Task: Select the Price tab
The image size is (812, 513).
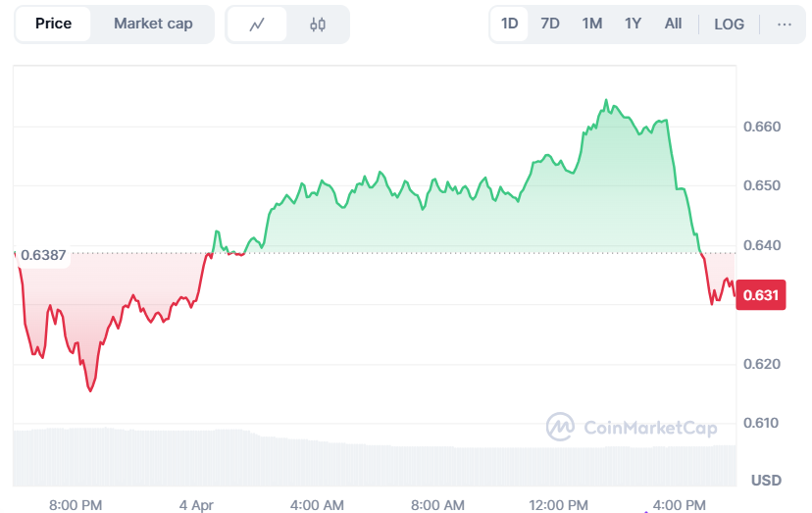Action: pos(53,24)
